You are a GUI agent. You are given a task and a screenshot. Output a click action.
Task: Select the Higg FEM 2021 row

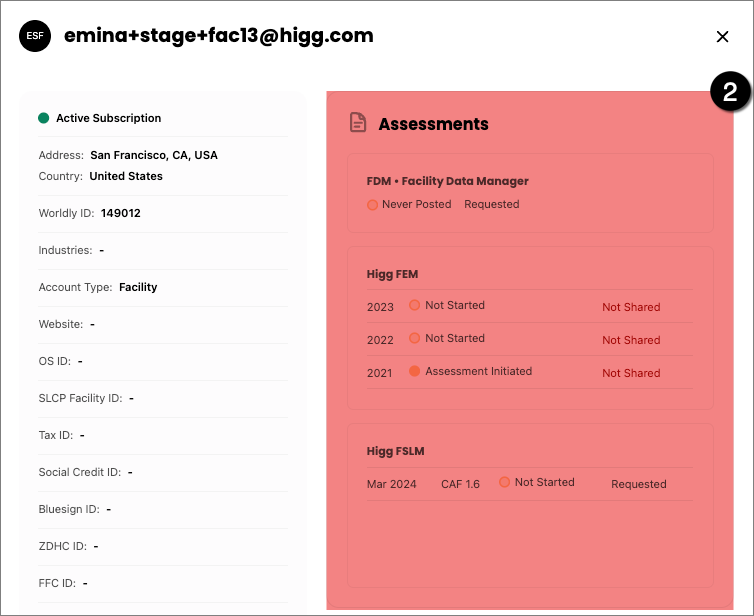(x=529, y=372)
